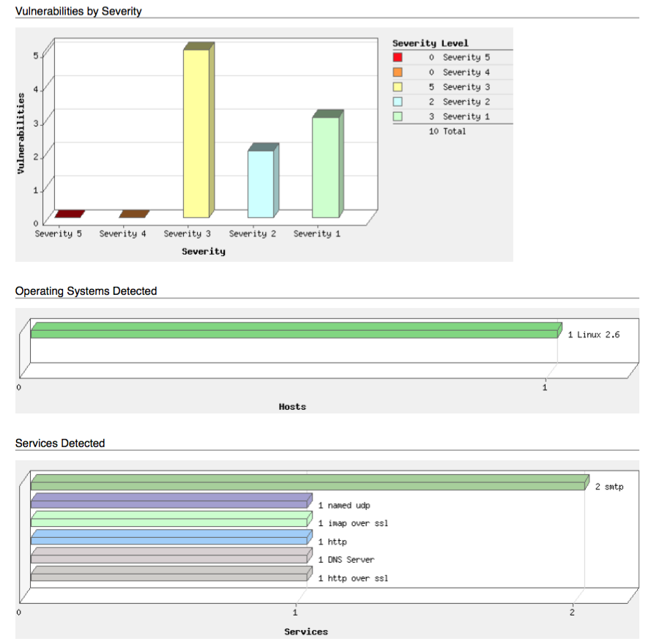This screenshot has width=654, height=644.
Task: Click the green Severity 1 legend swatch
Action: click(x=398, y=116)
